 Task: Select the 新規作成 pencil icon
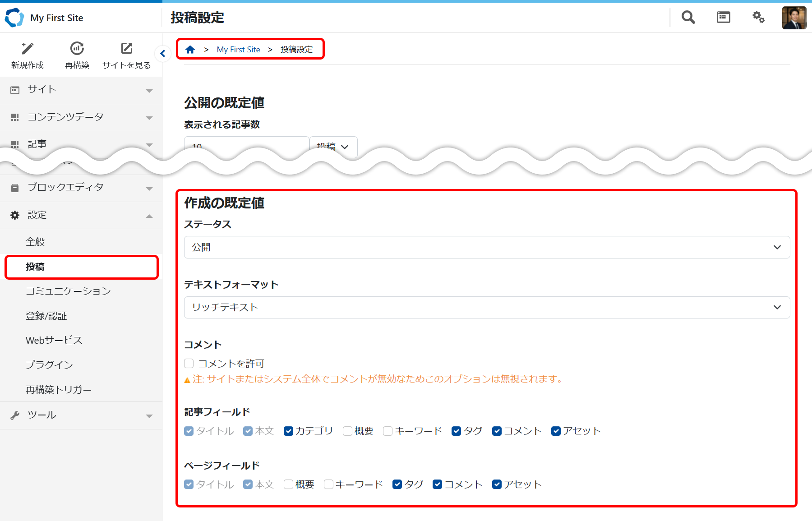point(27,54)
